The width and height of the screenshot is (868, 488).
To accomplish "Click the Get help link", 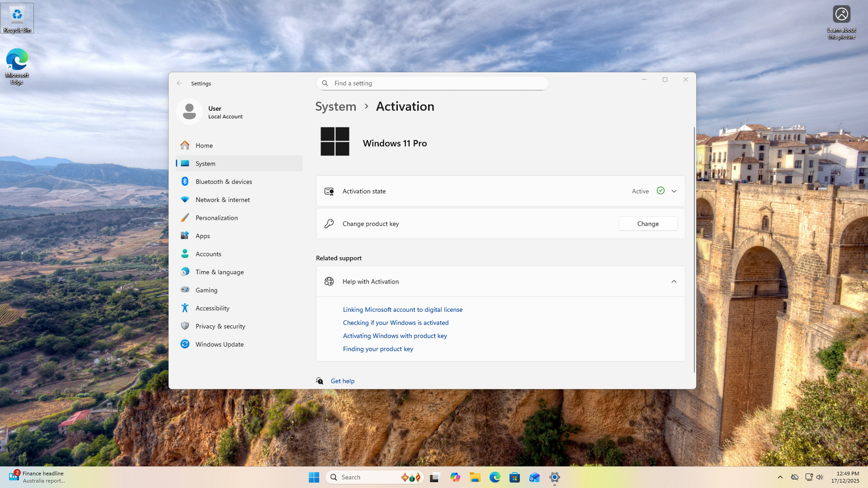I will pos(342,381).
